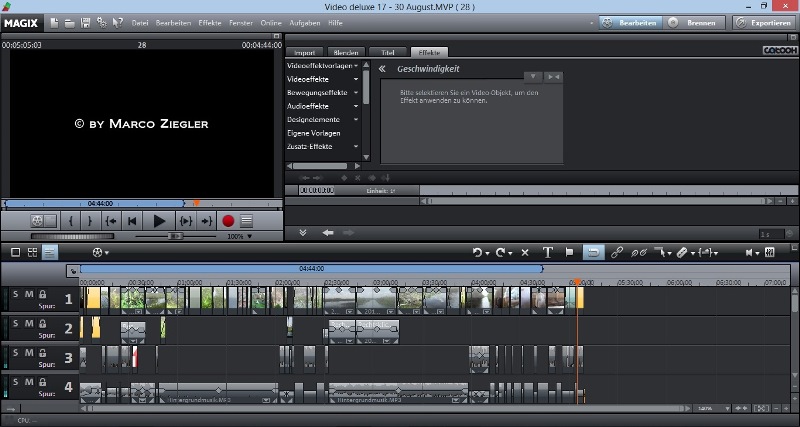Click the blue Bearbeiten mode button

[631, 23]
